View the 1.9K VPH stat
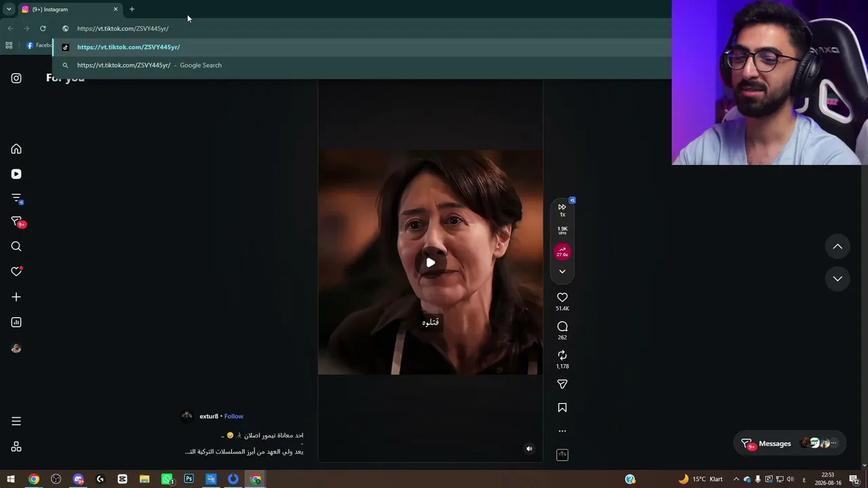 click(x=562, y=230)
